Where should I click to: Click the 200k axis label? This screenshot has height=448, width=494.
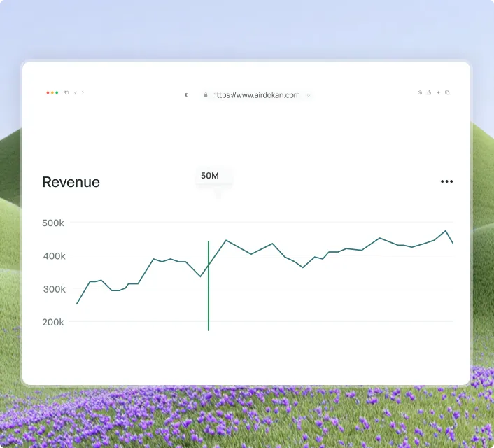pyautogui.click(x=53, y=322)
